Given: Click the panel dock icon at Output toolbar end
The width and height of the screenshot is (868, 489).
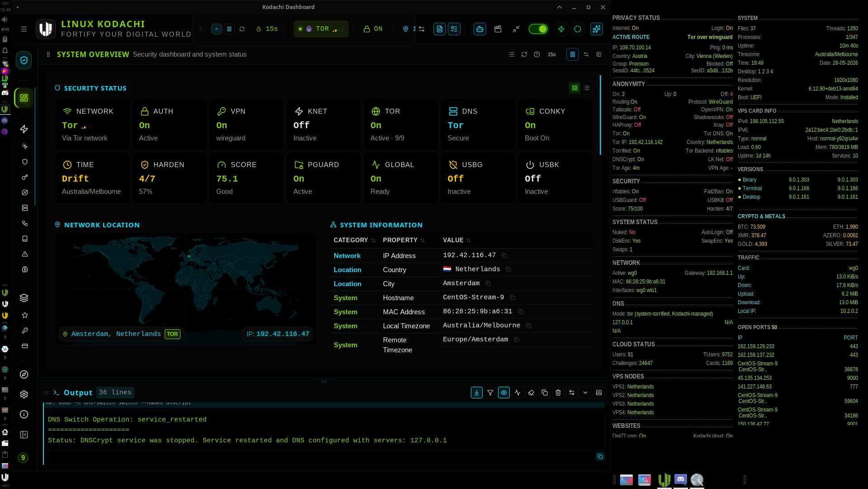Looking at the screenshot, I should tap(599, 393).
